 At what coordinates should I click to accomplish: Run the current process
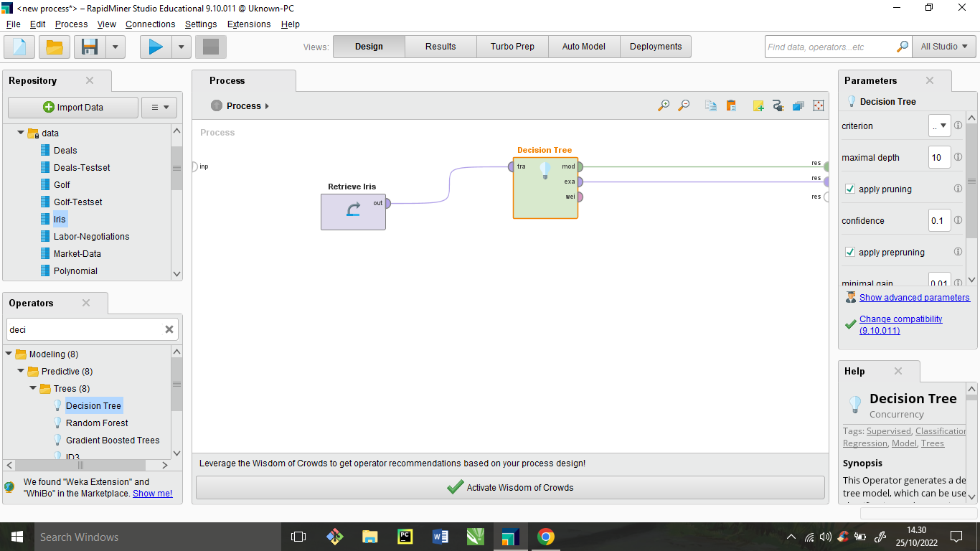point(155,46)
